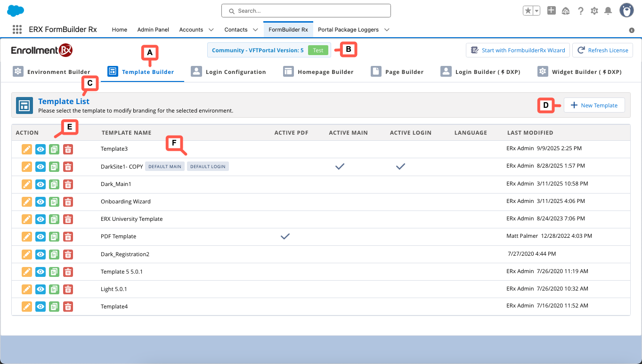
Task: Open the notifications bell
Action: (608, 11)
